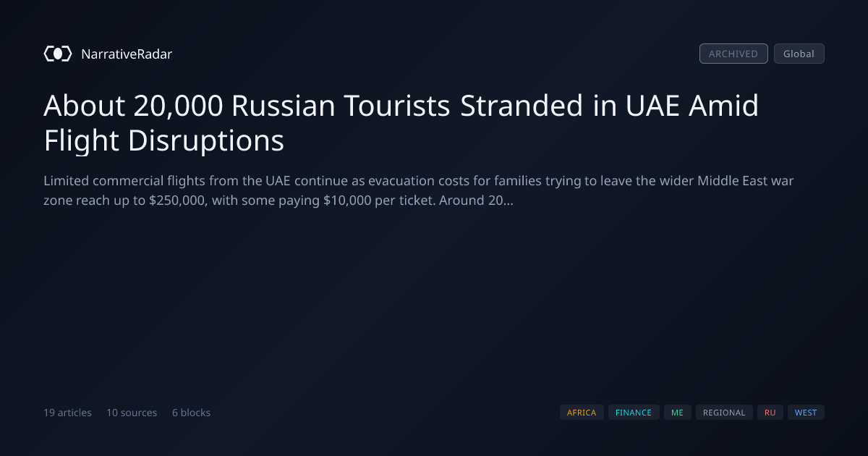The image size is (868, 456).
Task: Choose the green ME tag
Action: pos(677,413)
